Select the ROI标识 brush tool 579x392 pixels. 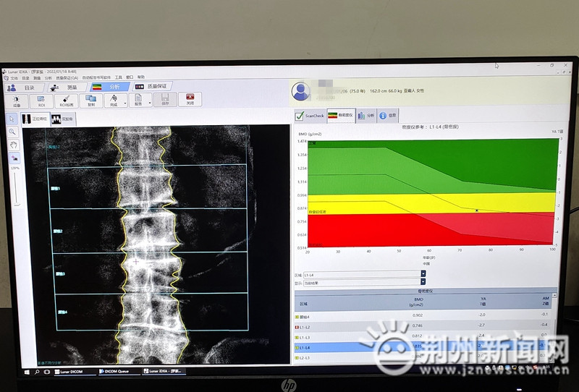[x=66, y=99]
